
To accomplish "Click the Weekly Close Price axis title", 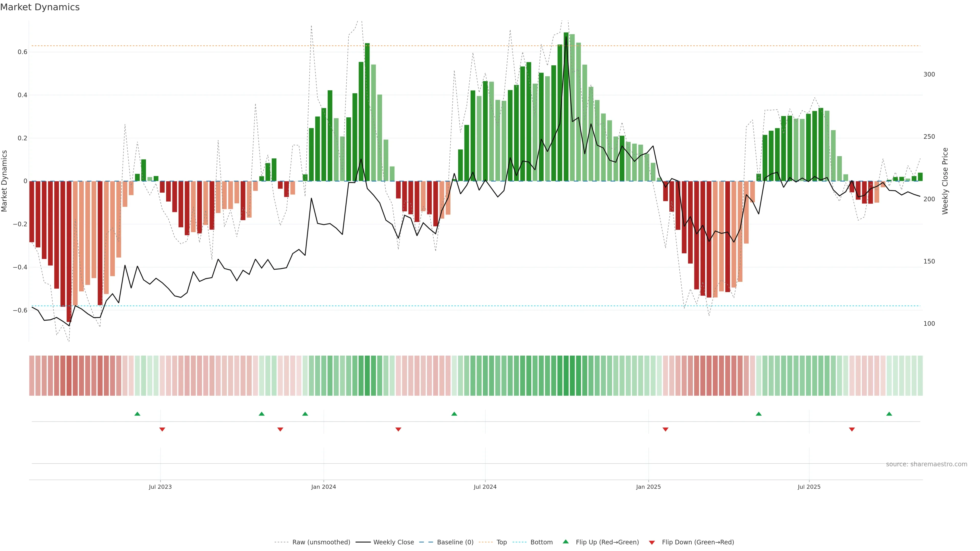I will click(x=945, y=181).
